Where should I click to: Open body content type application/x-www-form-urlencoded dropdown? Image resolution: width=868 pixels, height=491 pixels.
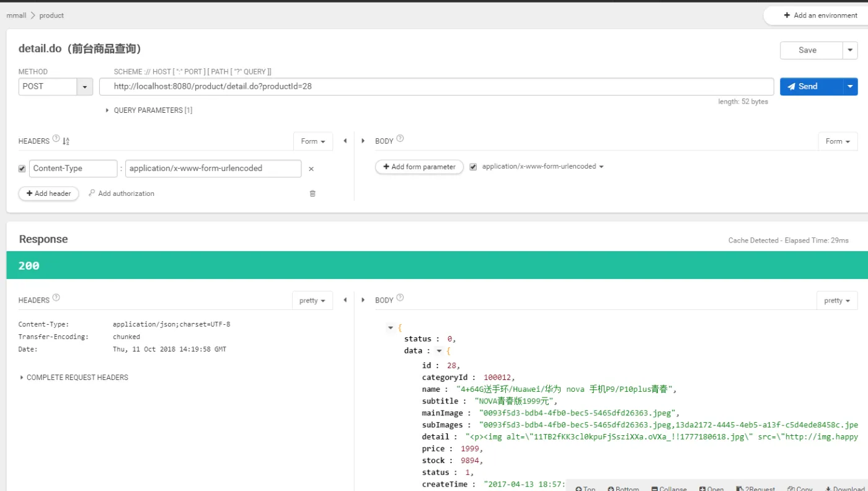point(542,167)
